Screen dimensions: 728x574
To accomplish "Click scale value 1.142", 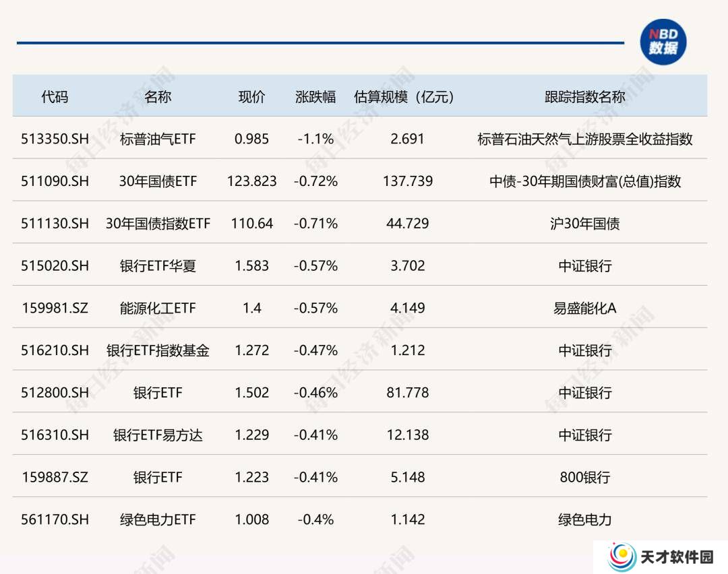I will tap(408, 519).
